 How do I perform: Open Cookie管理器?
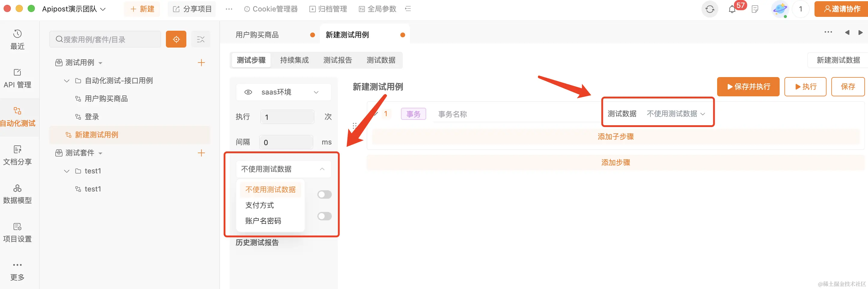pos(270,9)
